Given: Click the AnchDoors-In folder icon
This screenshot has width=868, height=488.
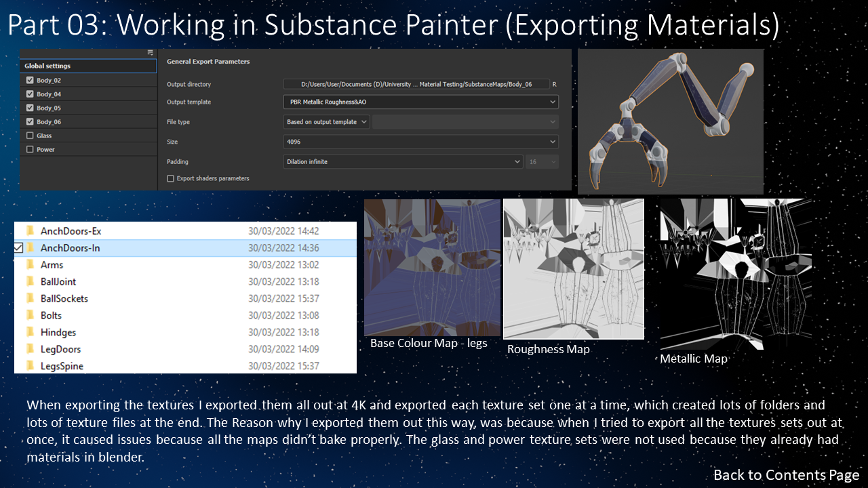Looking at the screenshot, I should (30, 248).
